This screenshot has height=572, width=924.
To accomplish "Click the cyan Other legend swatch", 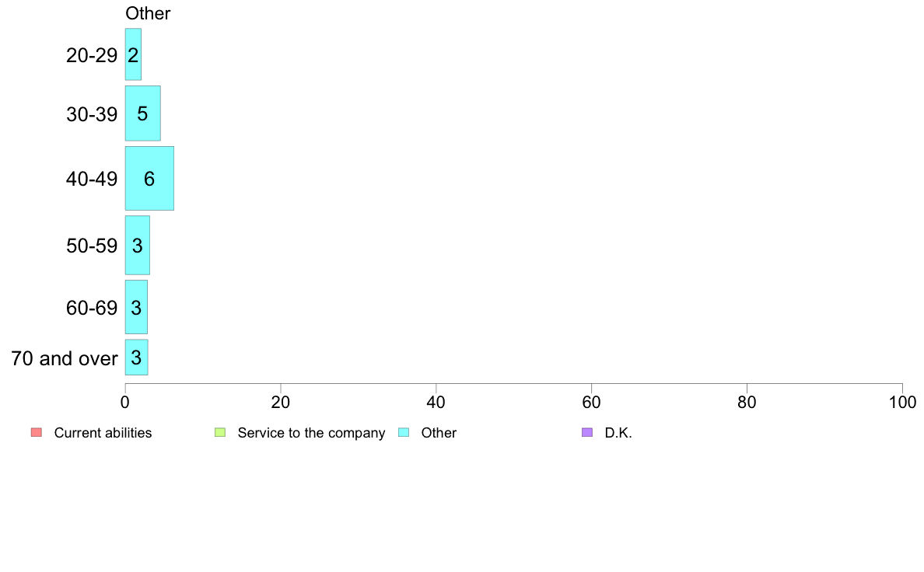I will point(404,432).
